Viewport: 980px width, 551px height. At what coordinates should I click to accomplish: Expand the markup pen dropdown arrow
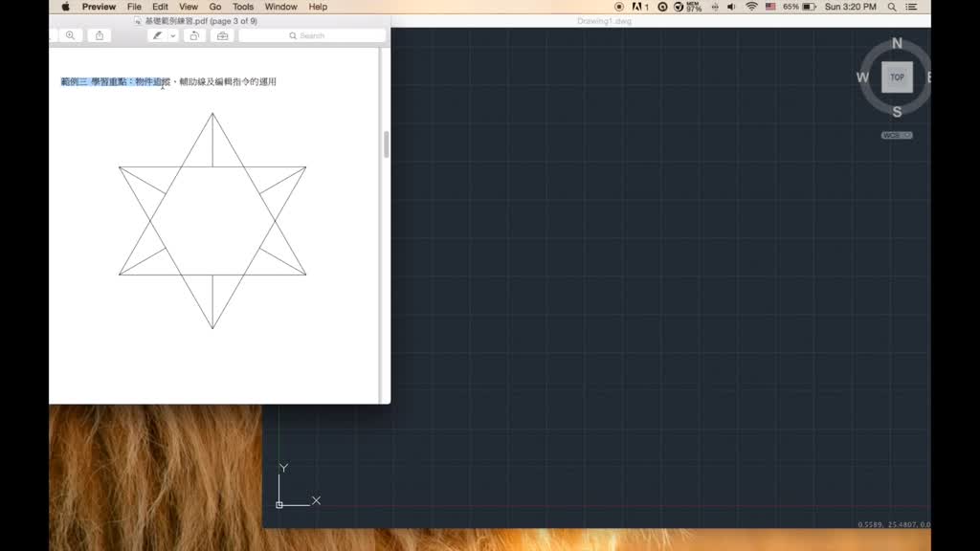(173, 35)
